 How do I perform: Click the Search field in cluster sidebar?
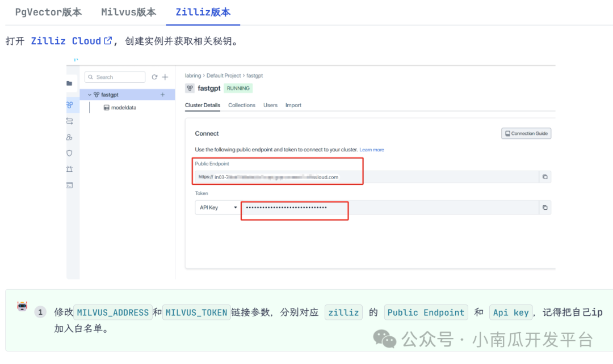point(115,77)
